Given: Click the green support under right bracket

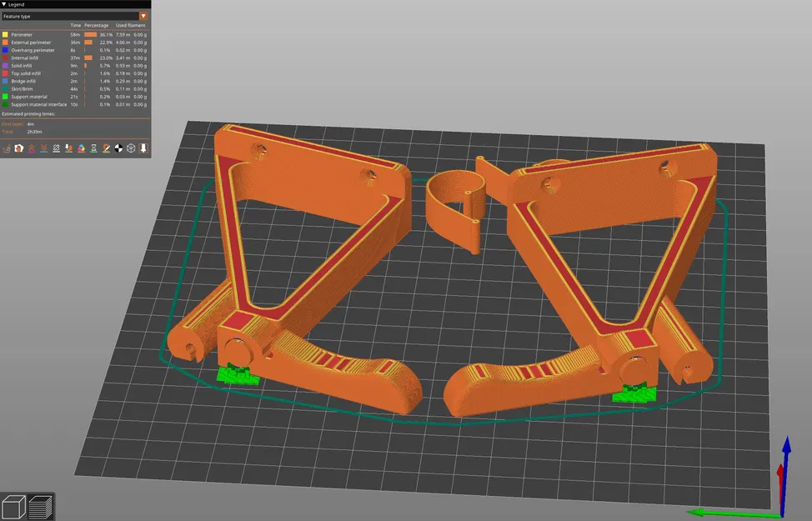Looking at the screenshot, I should coord(634,394).
